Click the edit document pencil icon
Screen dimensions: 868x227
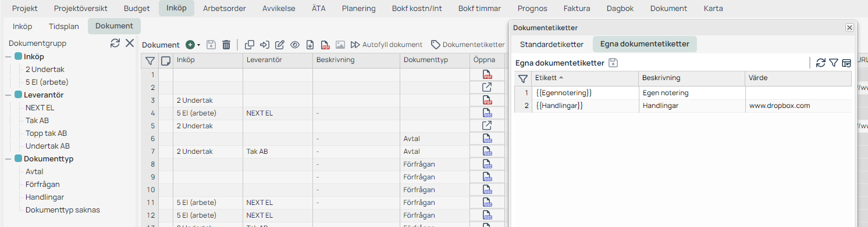280,45
